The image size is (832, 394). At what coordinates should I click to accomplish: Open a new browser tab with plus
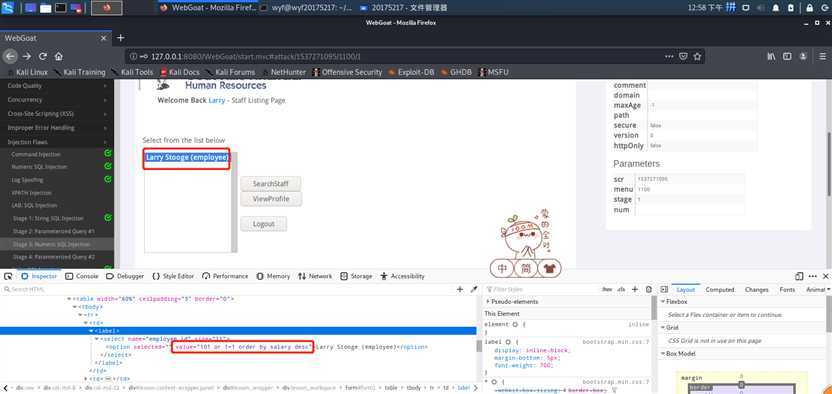(120, 38)
